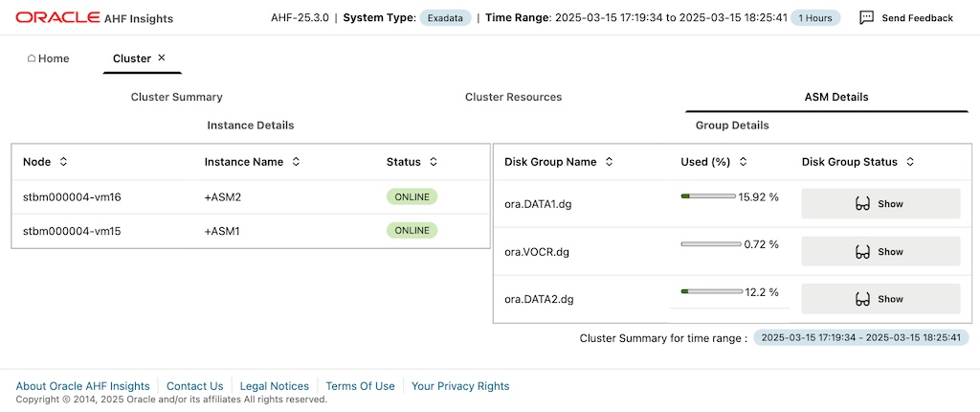Click the Send Feedback chat icon
This screenshot has height=412, width=980.
[x=866, y=17]
